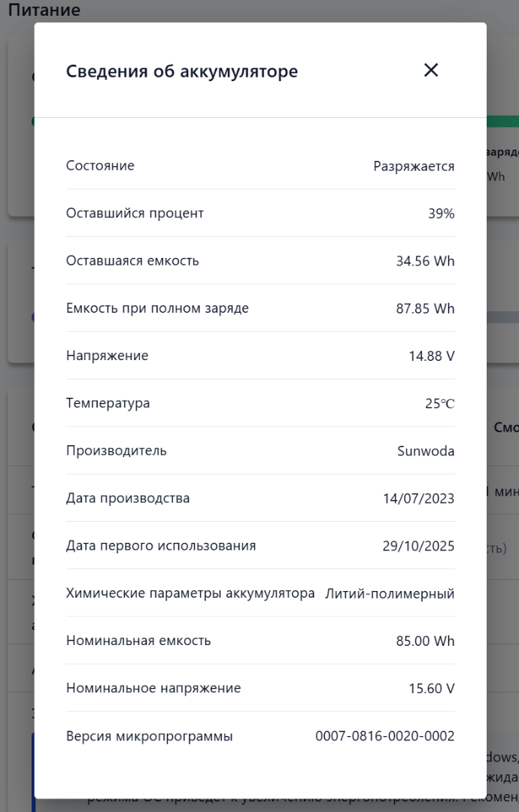Click the "Питание" page heading
The image size is (519, 812).
tap(44, 10)
